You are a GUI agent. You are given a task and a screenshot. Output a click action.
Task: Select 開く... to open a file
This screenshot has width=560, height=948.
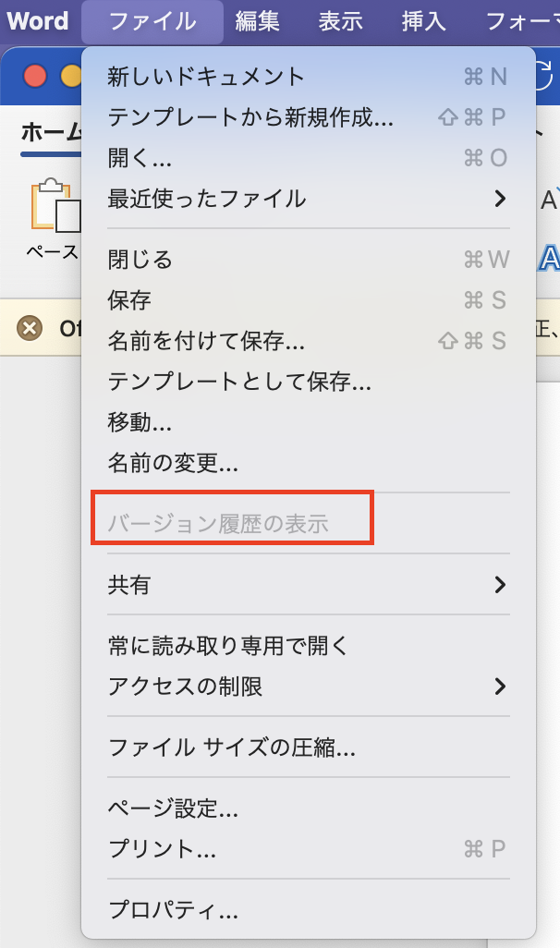(140, 157)
